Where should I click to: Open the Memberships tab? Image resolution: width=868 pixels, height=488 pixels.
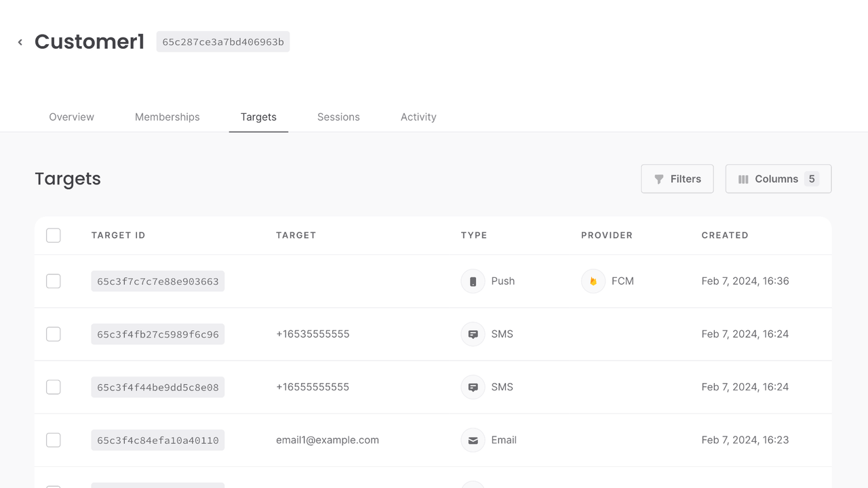click(167, 117)
